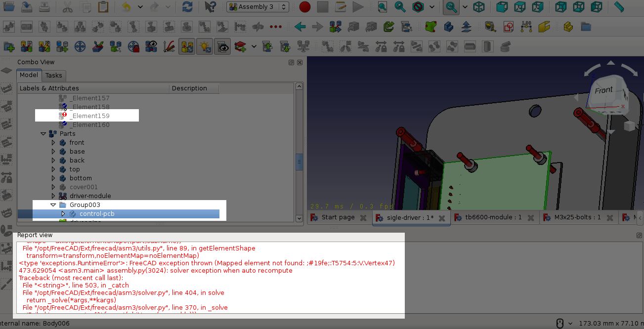Expand the driver-module tree item
This screenshot has height=329, width=644.
click(x=53, y=196)
